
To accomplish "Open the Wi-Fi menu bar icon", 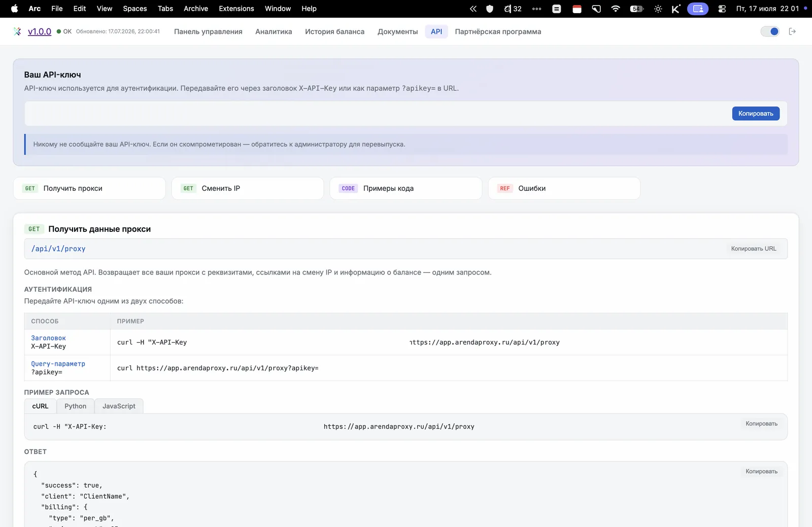I will pyautogui.click(x=616, y=9).
